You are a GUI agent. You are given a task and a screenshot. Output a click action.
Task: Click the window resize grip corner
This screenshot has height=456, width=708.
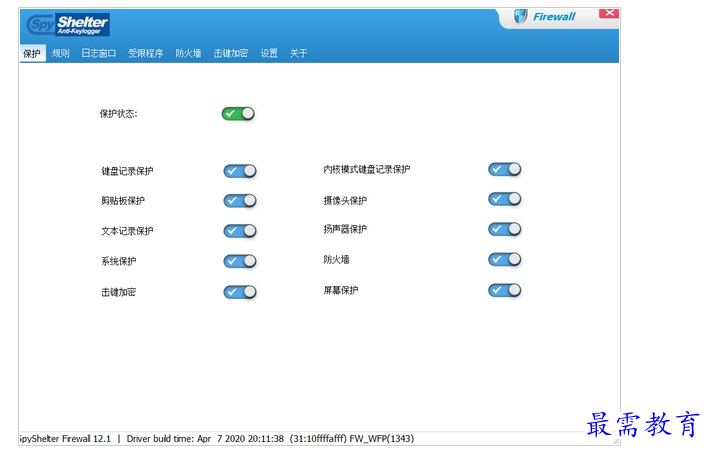pyautogui.click(x=615, y=441)
